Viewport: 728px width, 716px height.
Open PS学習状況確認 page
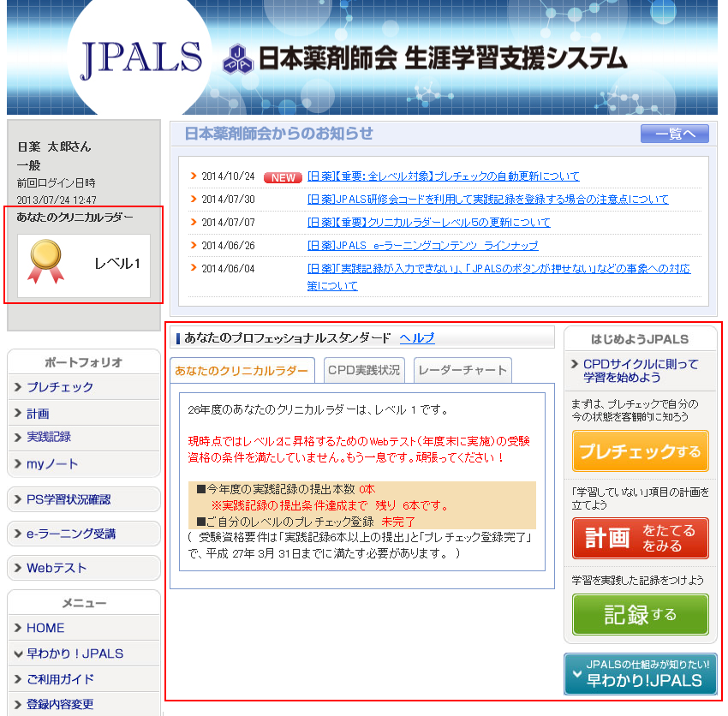84,499
